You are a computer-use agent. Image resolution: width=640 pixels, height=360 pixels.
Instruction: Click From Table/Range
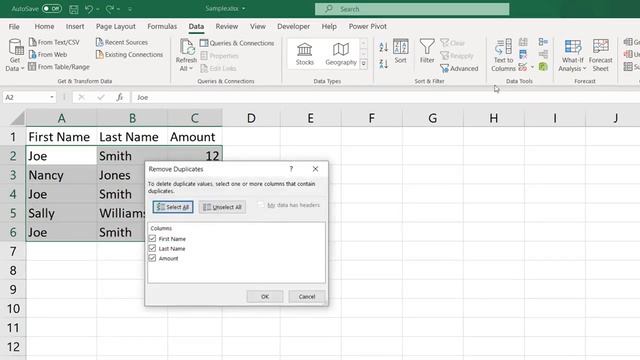[59, 67]
